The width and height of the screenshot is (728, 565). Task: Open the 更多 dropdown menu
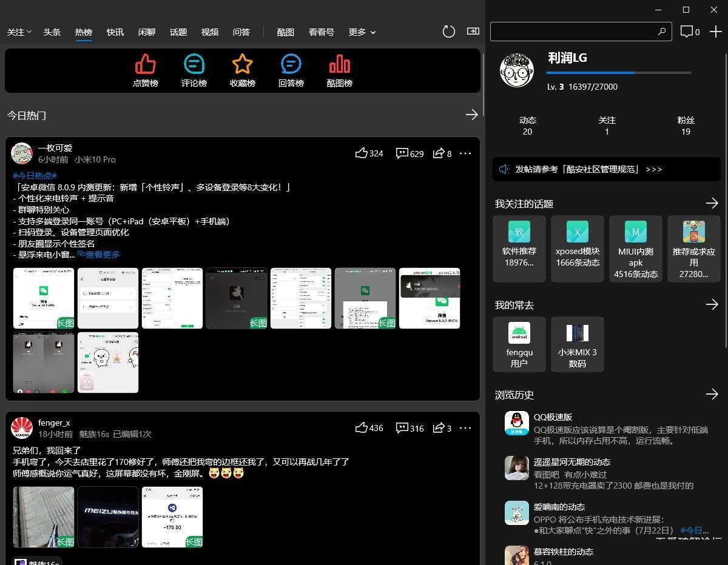[361, 32]
